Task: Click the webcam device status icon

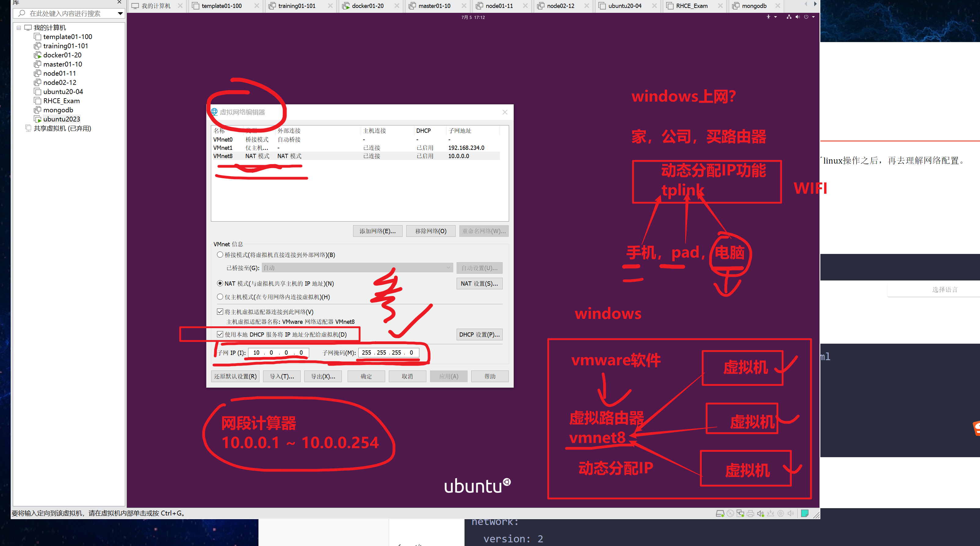Action: pos(781,513)
